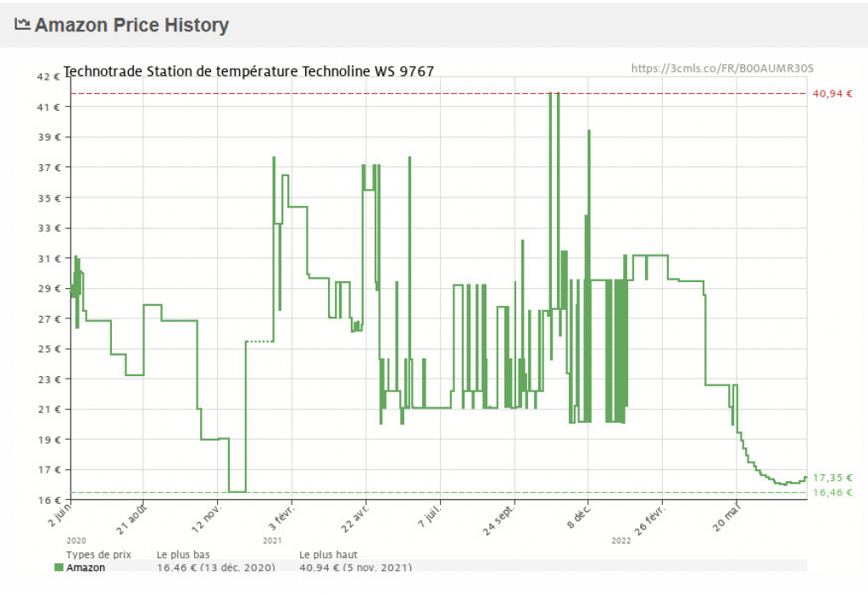Select the green 16,46 € lowest price label
Image resolution: width=868 pixels, height=593 pixels.
tap(832, 492)
